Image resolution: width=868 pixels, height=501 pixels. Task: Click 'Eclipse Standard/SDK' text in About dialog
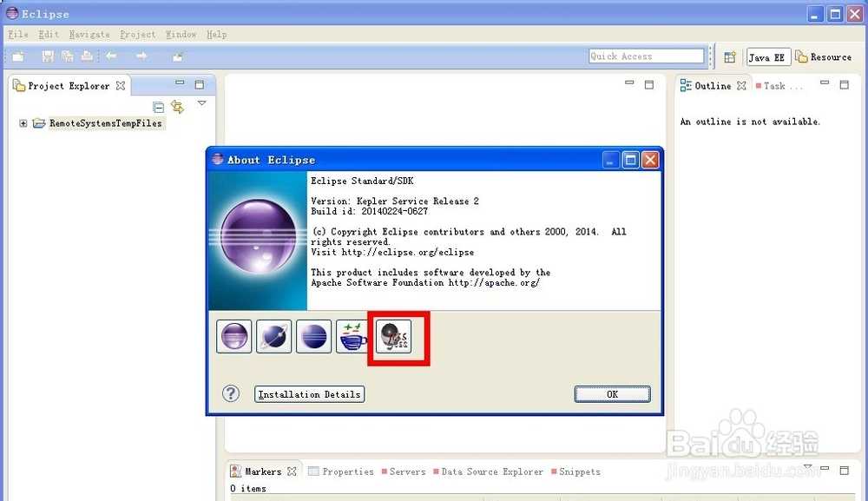362,181
